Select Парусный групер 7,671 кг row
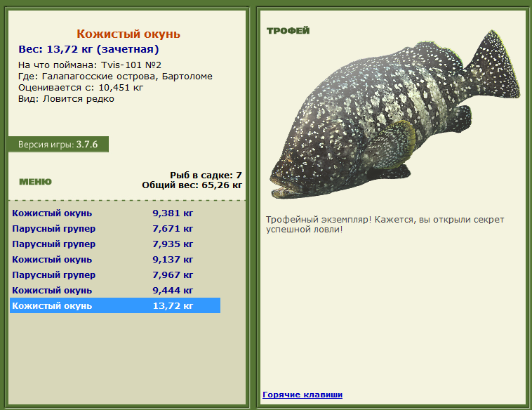The image size is (532, 410). [115, 229]
